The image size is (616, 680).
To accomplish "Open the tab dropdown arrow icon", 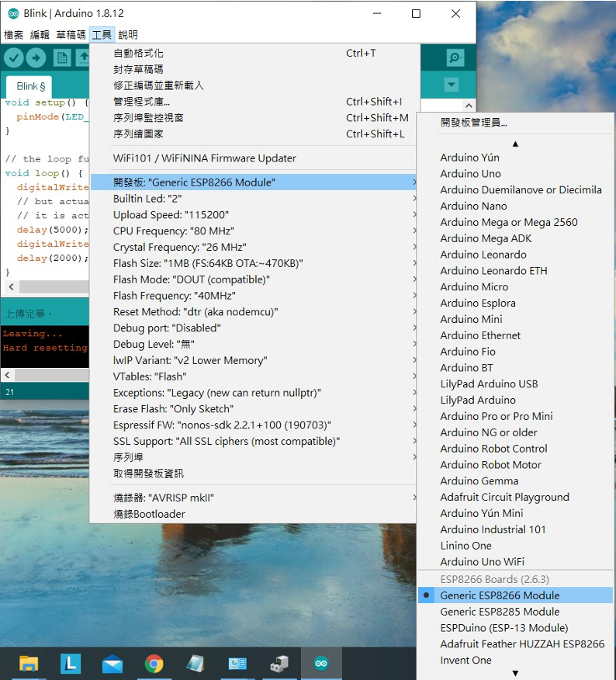I will point(452,85).
